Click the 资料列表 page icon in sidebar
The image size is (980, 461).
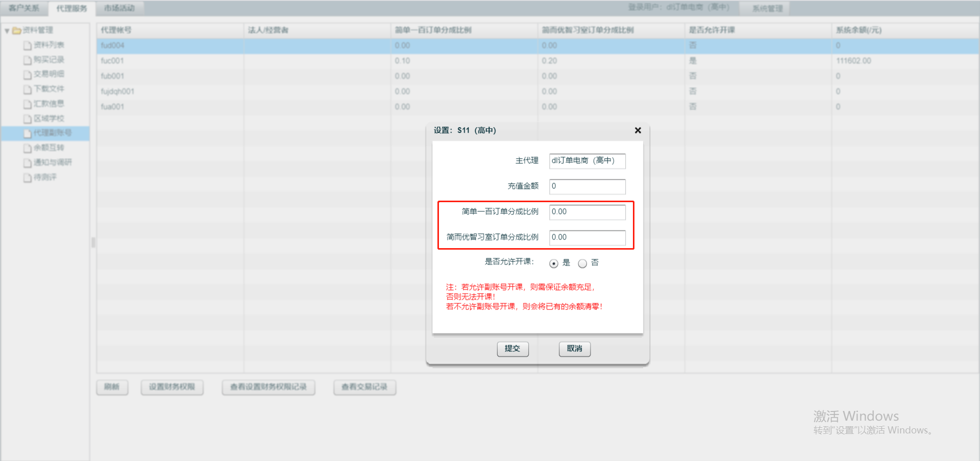click(x=28, y=45)
